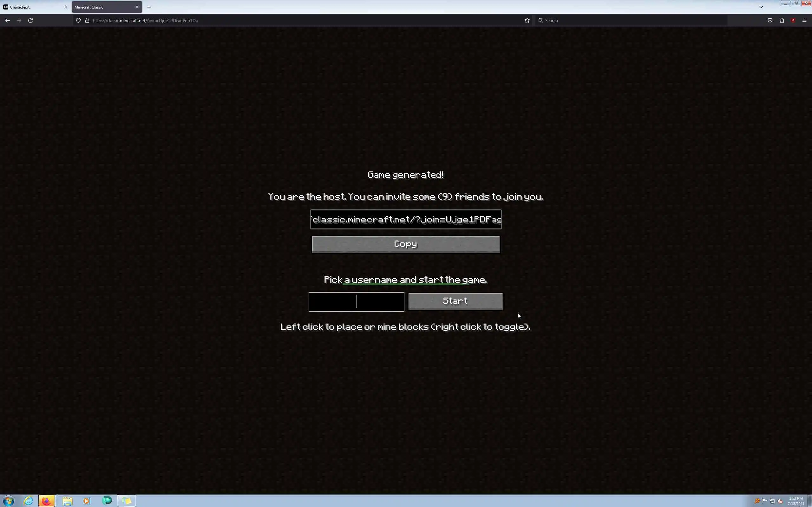Click the browser search bar

tap(631, 21)
